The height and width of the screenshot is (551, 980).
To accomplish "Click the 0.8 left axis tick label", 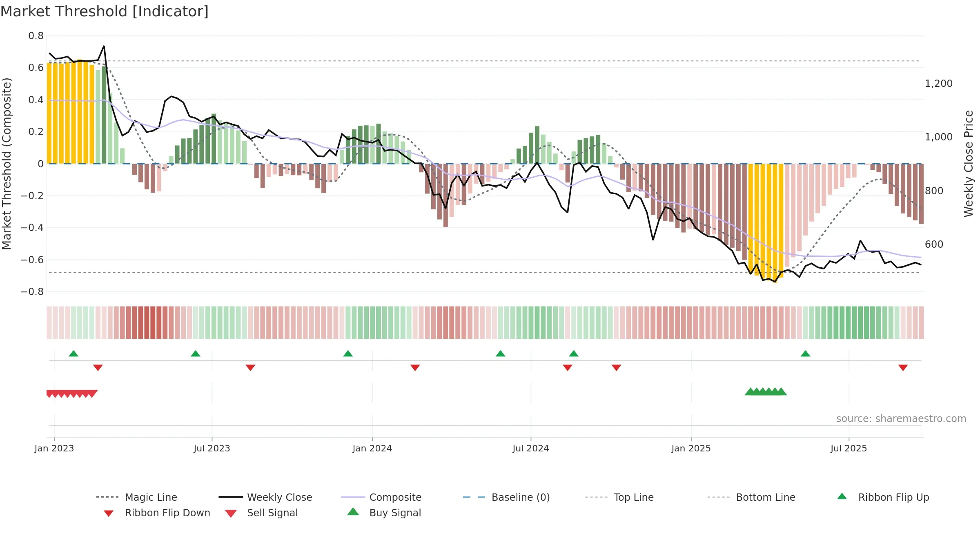I will (36, 36).
